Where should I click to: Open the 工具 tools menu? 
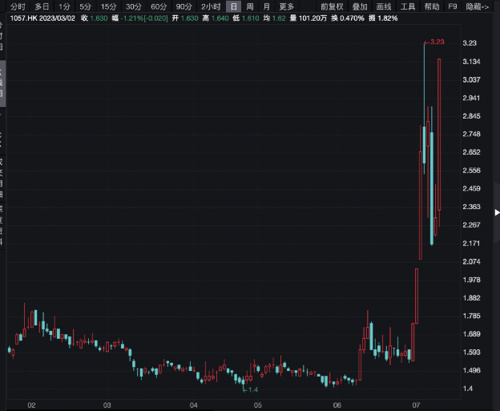tap(408, 6)
